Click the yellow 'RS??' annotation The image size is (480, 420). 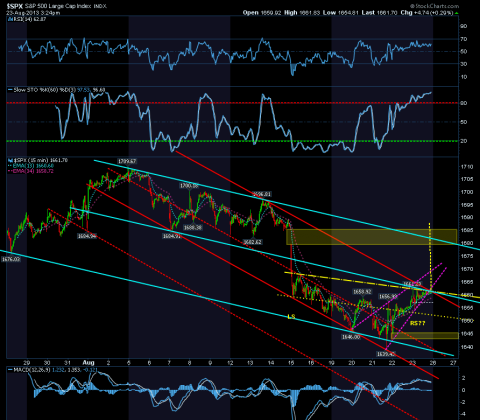(418, 323)
